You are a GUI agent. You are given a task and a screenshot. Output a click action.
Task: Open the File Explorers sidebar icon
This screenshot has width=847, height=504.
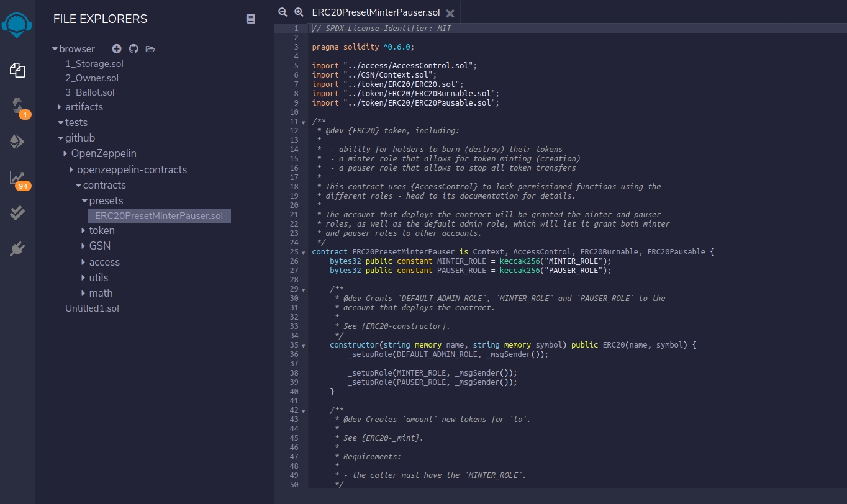click(x=17, y=71)
